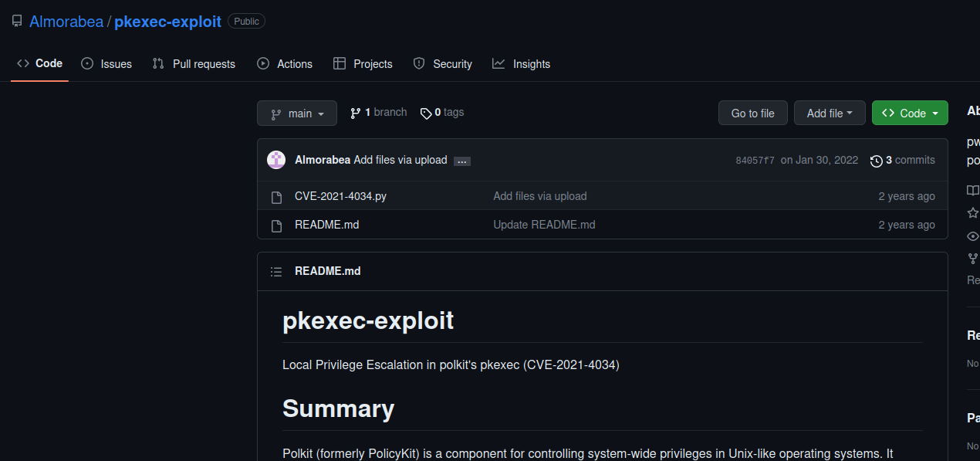This screenshot has height=461, width=980.
Task: Switch to the Issues tab
Action: [x=106, y=64]
